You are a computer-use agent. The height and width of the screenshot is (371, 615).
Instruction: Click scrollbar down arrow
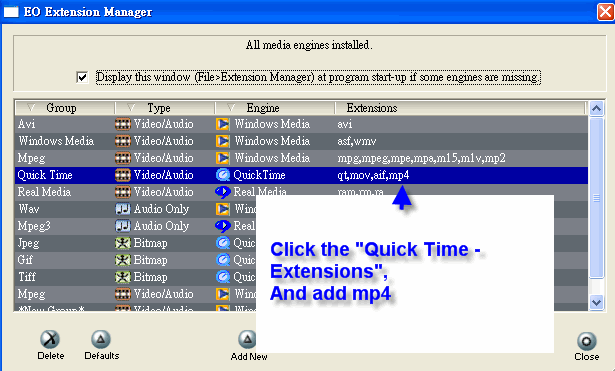click(x=597, y=302)
